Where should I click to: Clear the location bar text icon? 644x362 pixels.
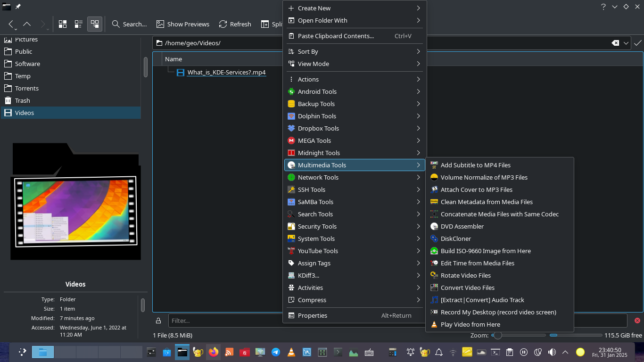615,43
